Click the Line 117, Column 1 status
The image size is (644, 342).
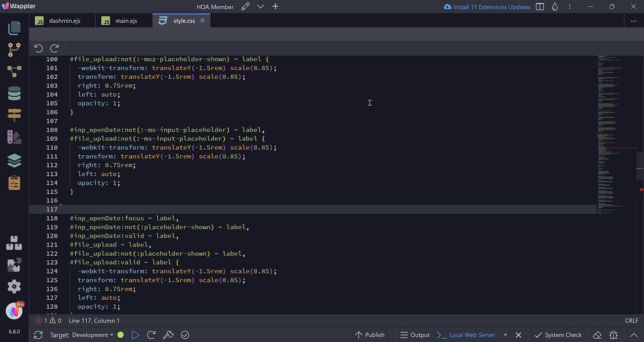pos(94,321)
